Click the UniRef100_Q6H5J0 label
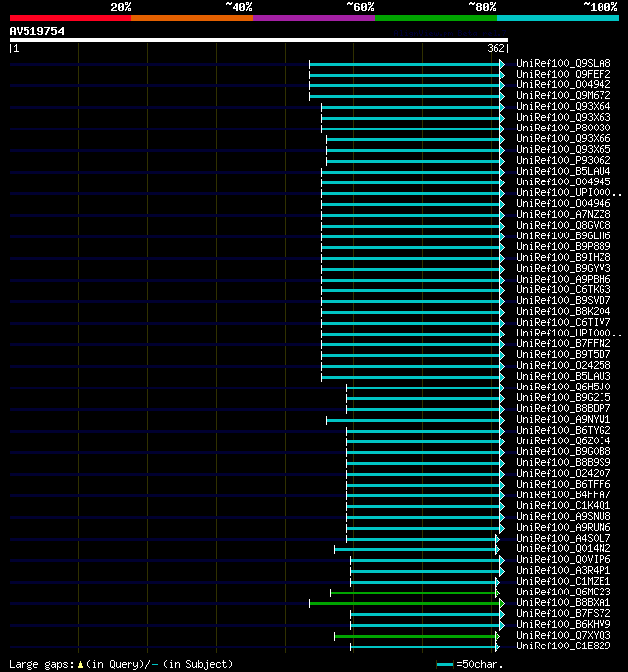 point(563,387)
